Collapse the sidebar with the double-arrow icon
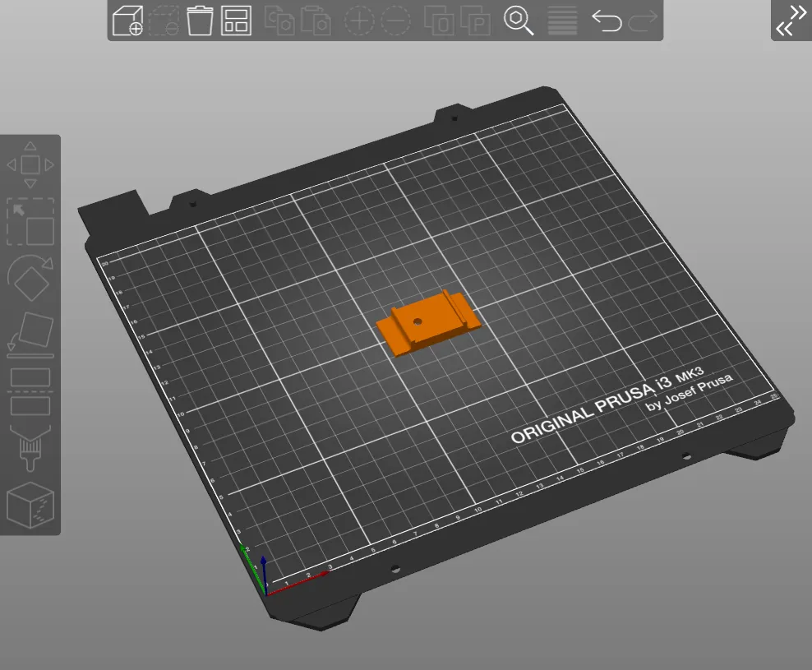The height and width of the screenshot is (670, 812). pyautogui.click(x=791, y=21)
